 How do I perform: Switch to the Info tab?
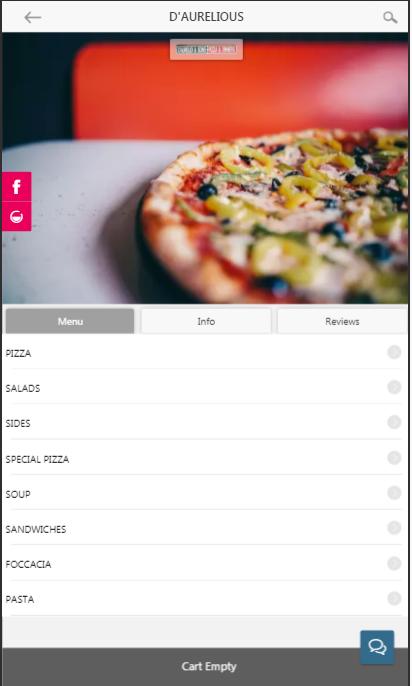click(206, 321)
